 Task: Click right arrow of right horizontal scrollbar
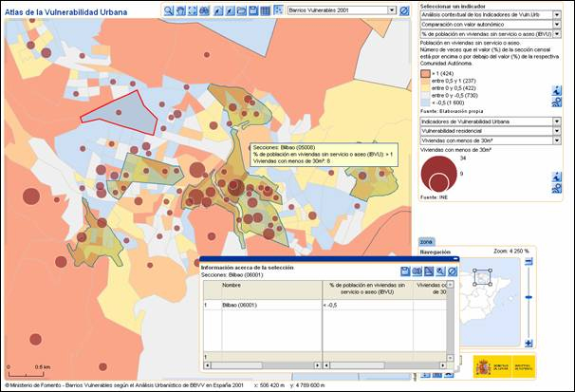click(x=443, y=365)
